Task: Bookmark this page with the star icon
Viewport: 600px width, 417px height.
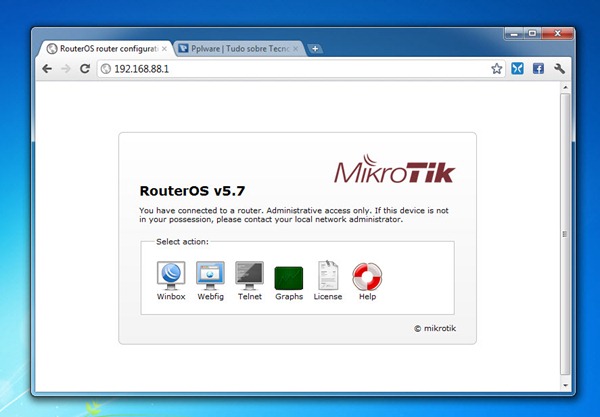Action: point(497,69)
